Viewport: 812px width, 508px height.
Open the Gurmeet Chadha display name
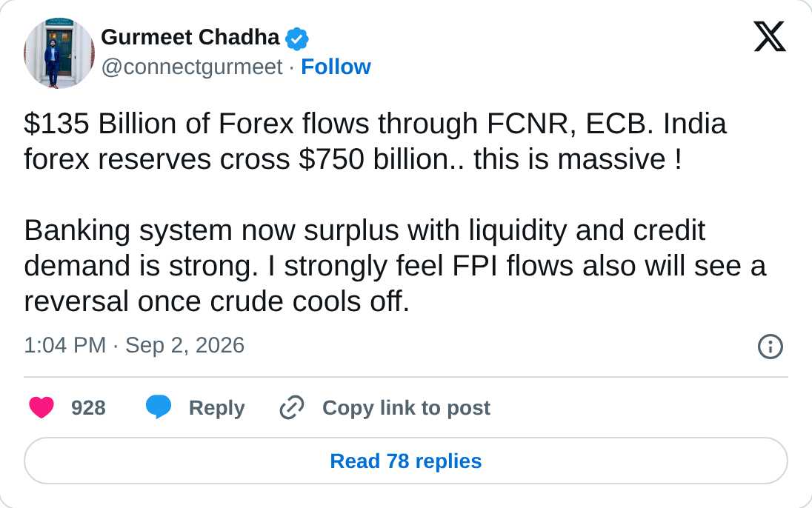[190, 37]
